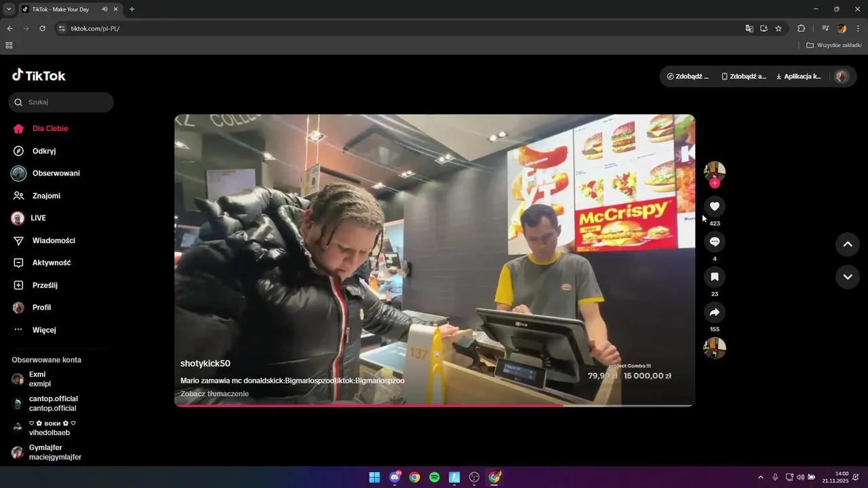Install app icon in address bar

764,28
